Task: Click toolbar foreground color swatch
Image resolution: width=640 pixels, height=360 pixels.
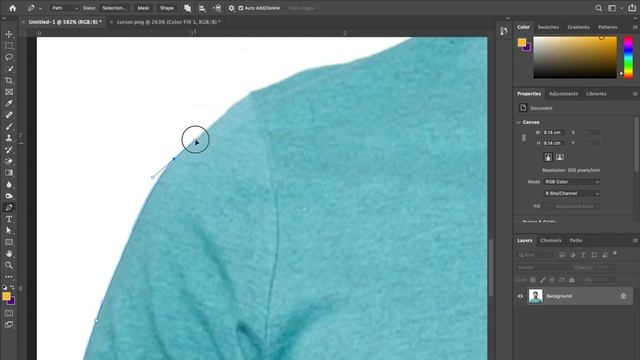Action: point(6,296)
